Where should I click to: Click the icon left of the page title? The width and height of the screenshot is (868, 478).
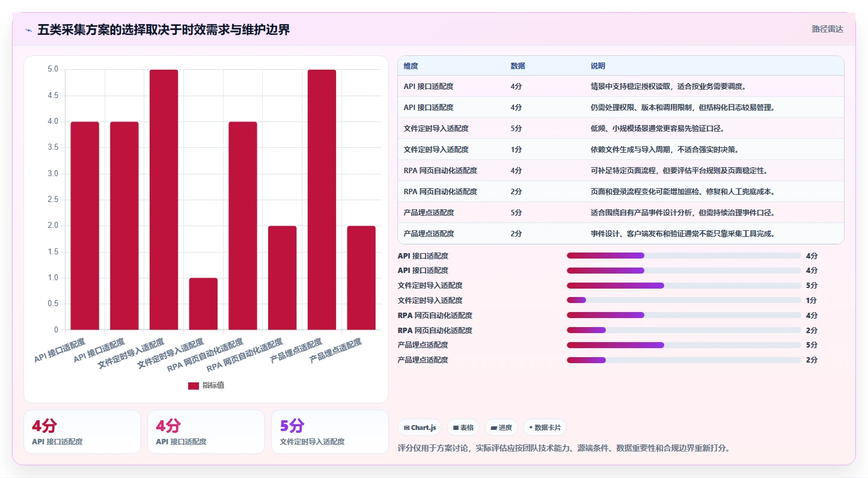[x=29, y=30]
